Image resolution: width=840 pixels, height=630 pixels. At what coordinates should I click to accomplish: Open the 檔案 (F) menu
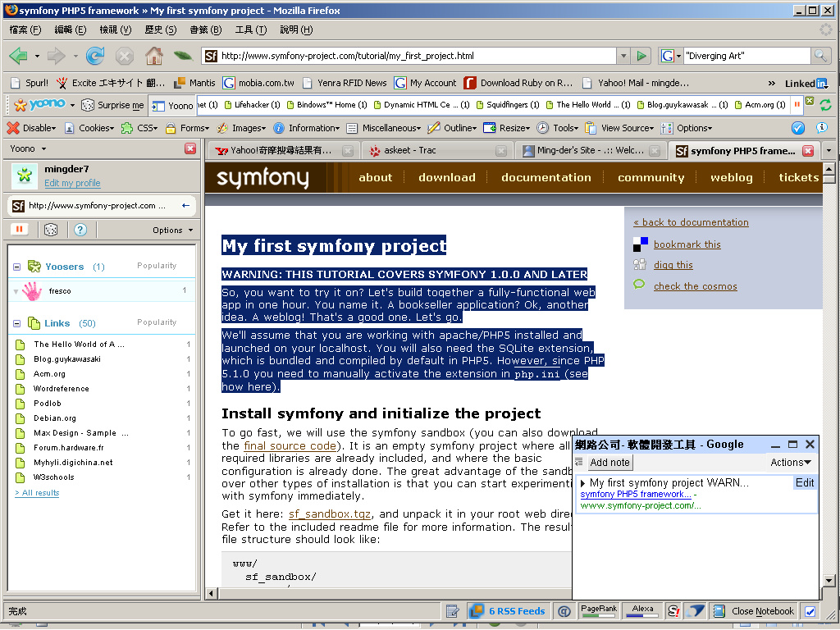tap(25, 30)
